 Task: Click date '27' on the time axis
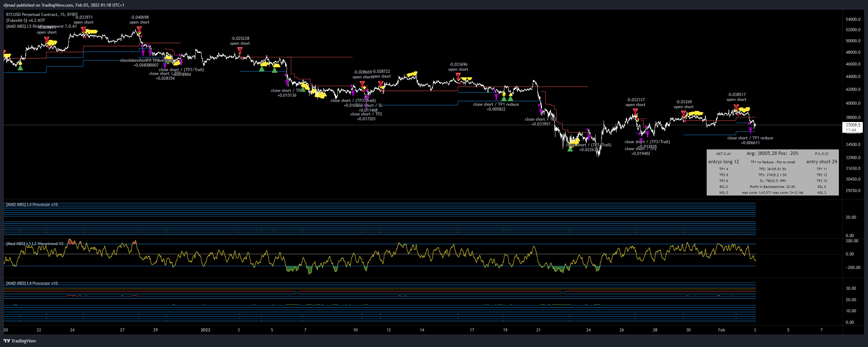tap(122, 330)
